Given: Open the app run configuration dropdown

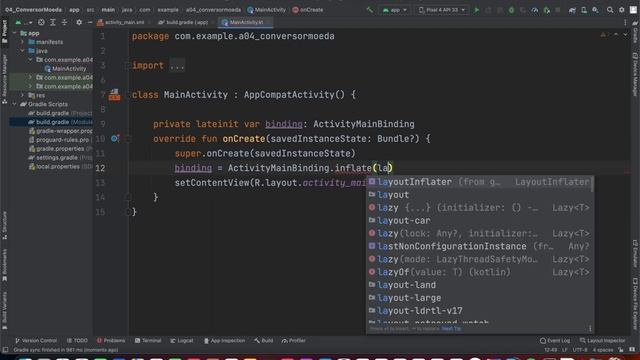Looking at the screenshot, I should coord(394,10).
